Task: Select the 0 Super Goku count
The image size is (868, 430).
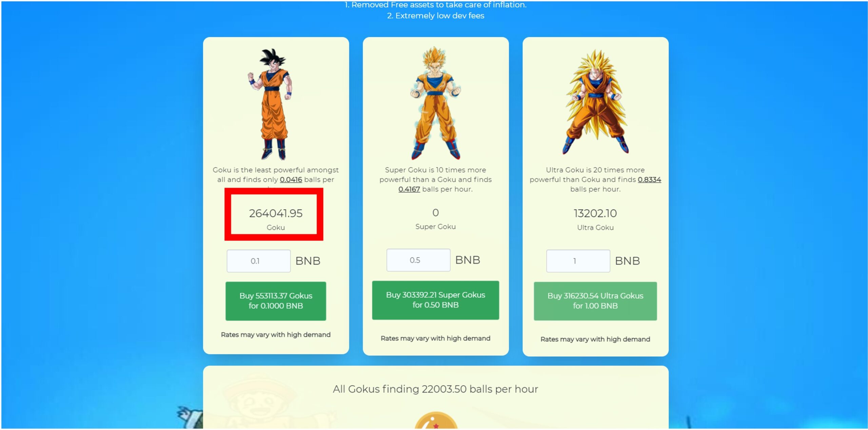Action: tap(435, 213)
